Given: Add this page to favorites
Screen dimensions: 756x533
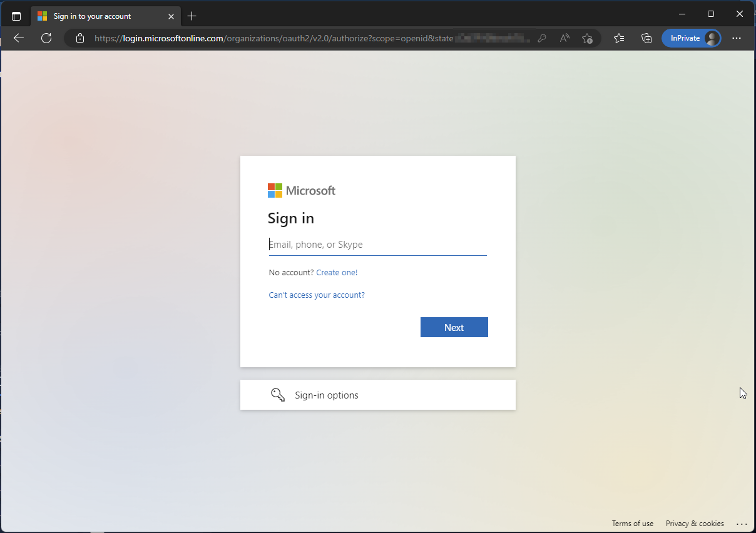Looking at the screenshot, I should [587, 38].
